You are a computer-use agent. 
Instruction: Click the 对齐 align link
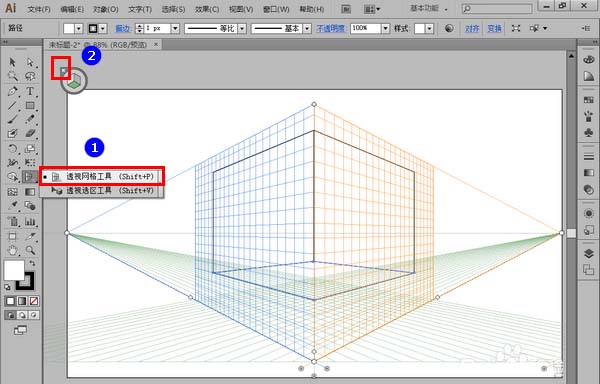pos(472,29)
